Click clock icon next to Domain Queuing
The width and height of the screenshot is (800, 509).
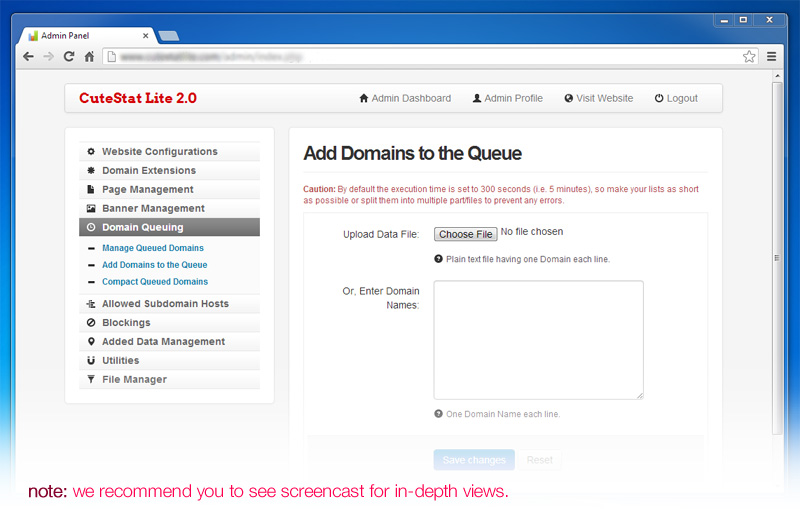click(x=91, y=227)
